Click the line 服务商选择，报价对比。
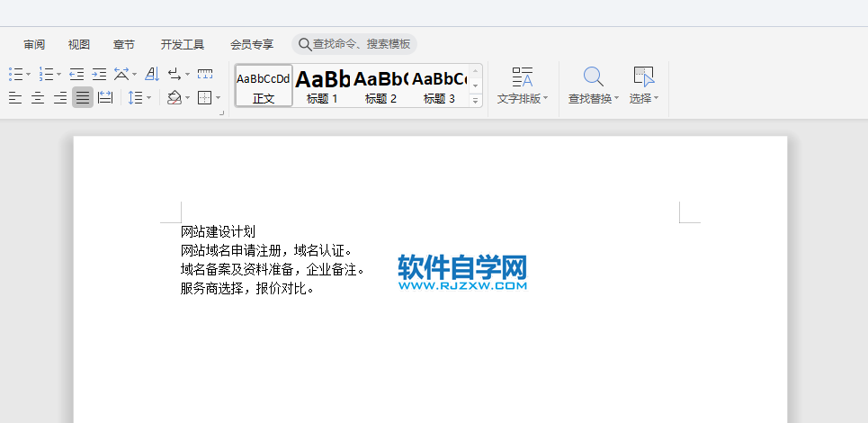Image resolution: width=868 pixels, height=423 pixels. pyautogui.click(x=248, y=289)
